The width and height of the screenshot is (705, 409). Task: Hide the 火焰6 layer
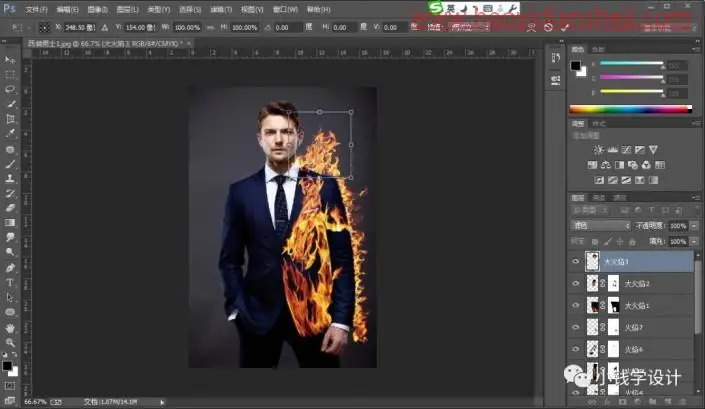576,349
